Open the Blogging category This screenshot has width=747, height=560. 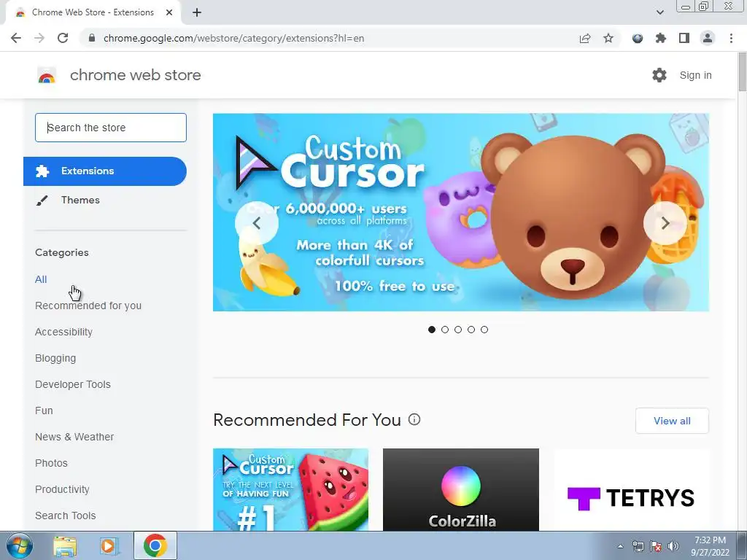click(55, 358)
